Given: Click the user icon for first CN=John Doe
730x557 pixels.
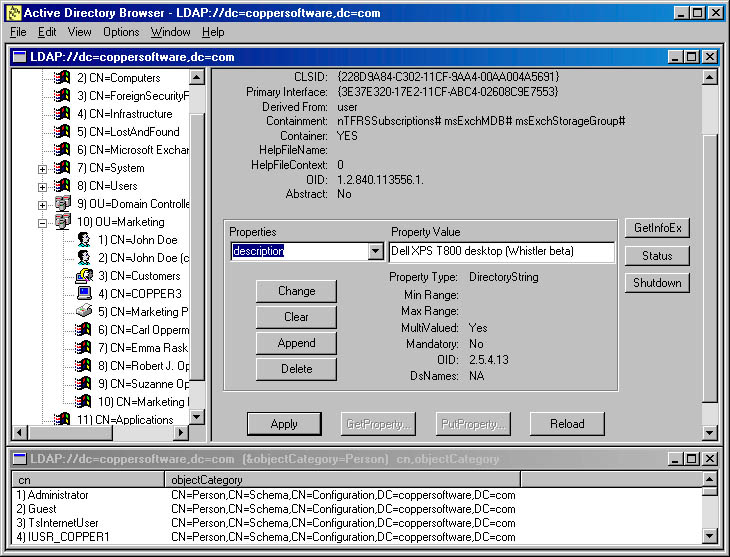Looking at the screenshot, I should 85,240.
